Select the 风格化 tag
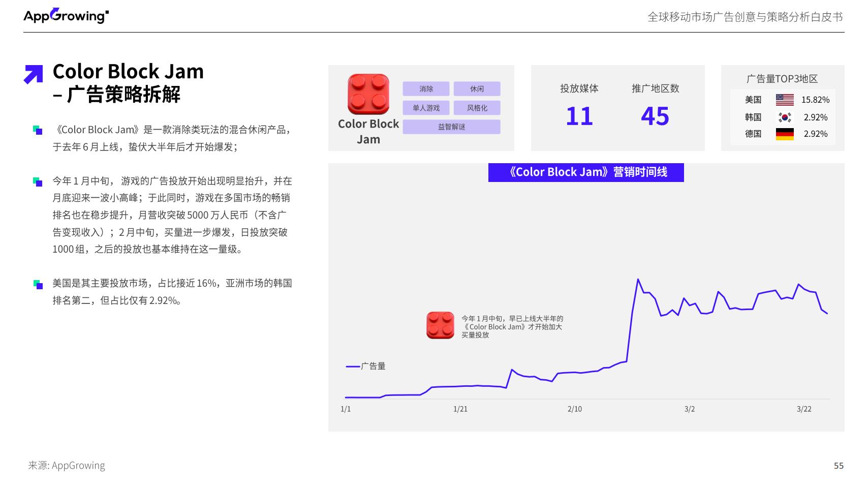This screenshot has width=868, height=488. pyautogui.click(x=477, y=108)
